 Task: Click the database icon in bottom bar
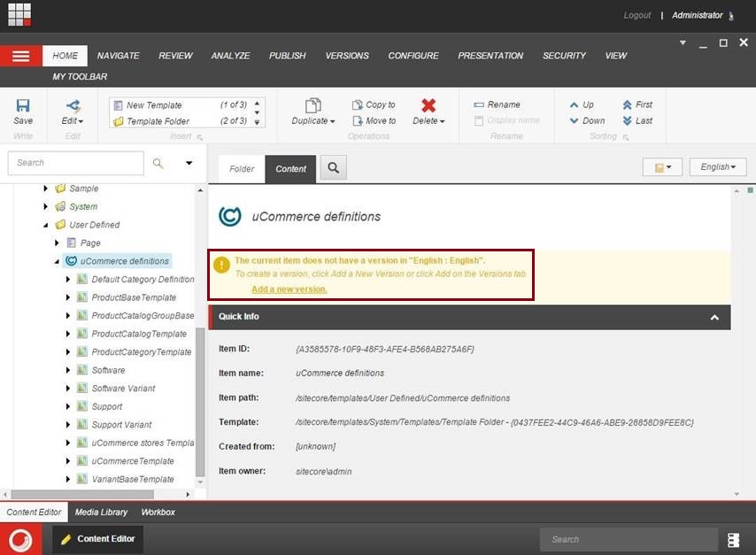click(733, 540)
